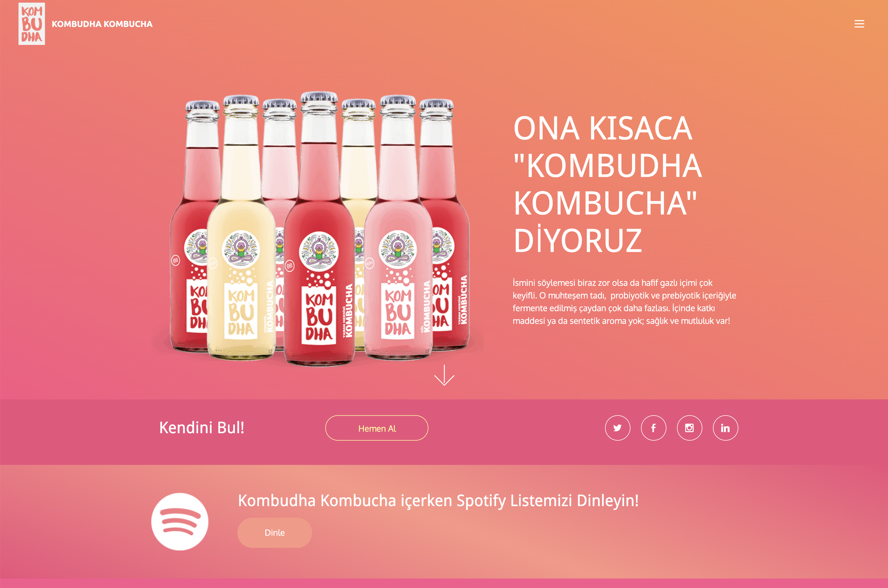Open the Facebook social icon
This screenshot has width=888, height=588.
[x=653, y=428]
